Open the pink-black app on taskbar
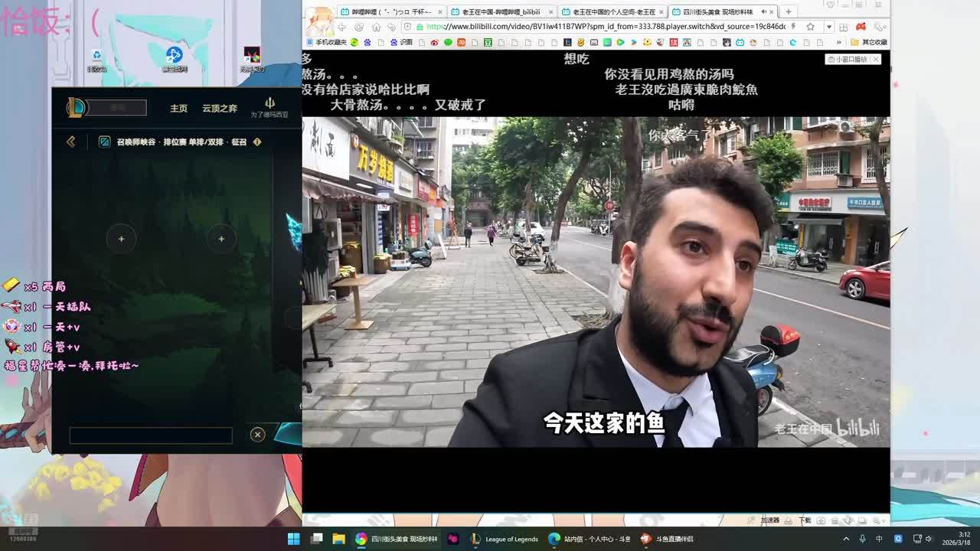 (x=452, y=539)
